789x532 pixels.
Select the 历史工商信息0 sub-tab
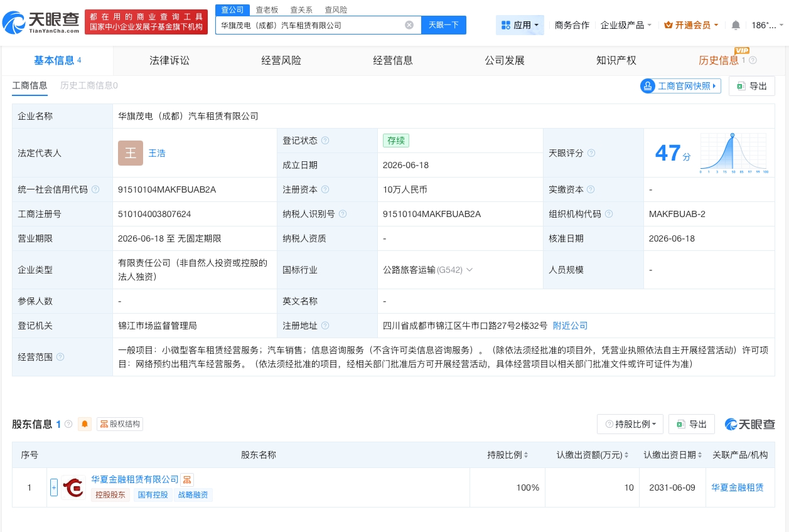(x=89, y=86)
